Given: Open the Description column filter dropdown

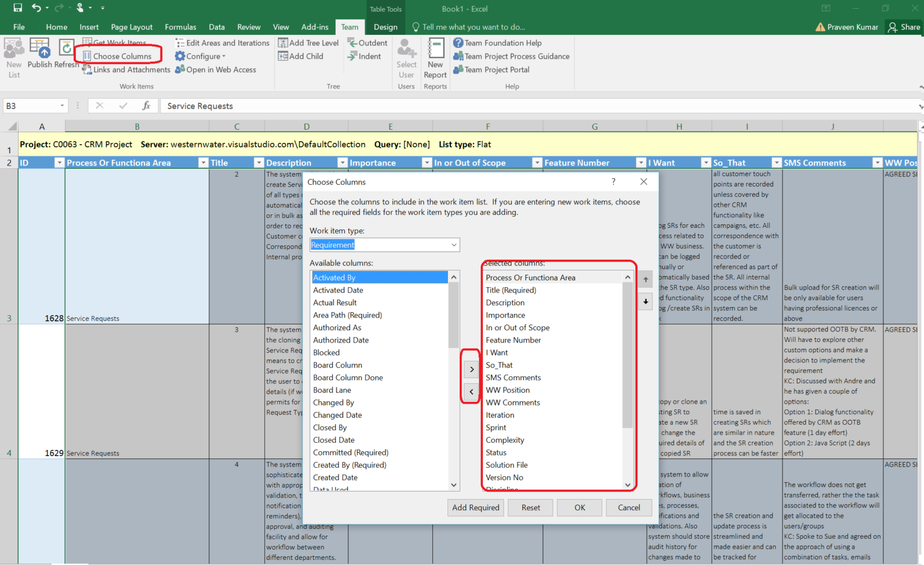Looking at the screenshot, I should (343, 163).
